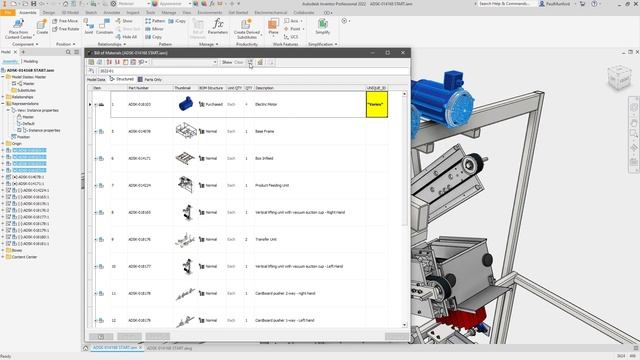Image resolution: width=640 pixels, height=360 pixels.
Task: Click the Home icon in quick access toolbar
Action: [65, 4]
